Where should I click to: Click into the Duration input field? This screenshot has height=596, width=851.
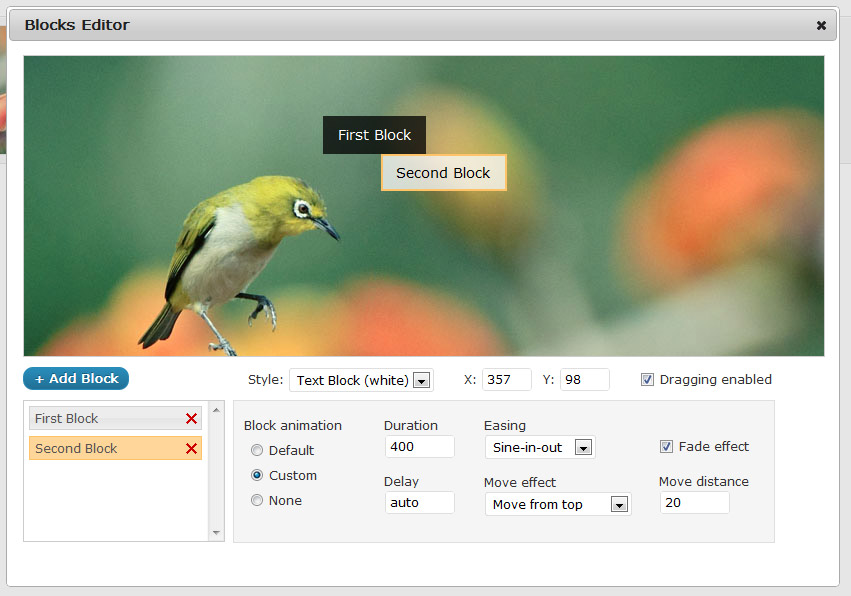[x=419, y=447]
